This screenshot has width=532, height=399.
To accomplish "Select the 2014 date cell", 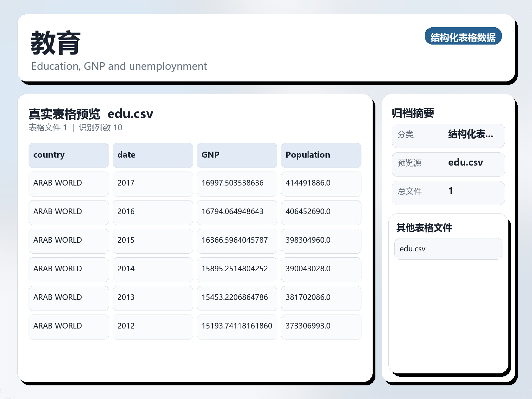I will click(153, 269).
